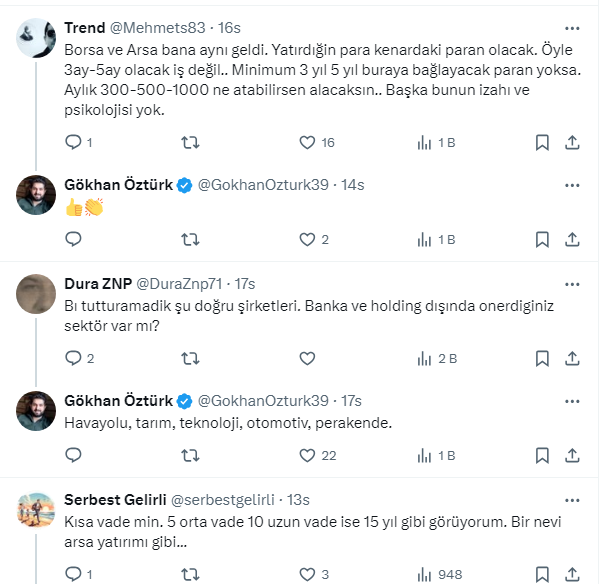The width and height of the screenshot is (604, 584).
Task: Open more menu on Dura ZNP tweet
Action: (x=571, y=284)
